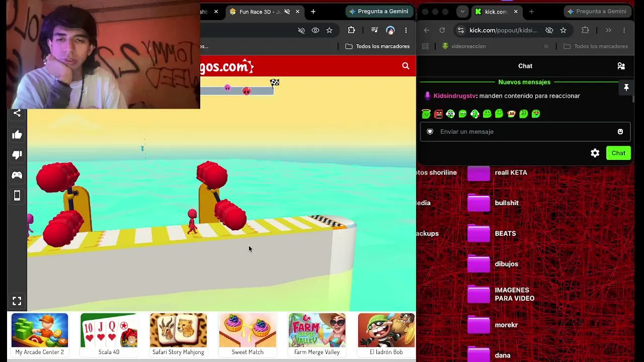Open the Farm Merge Valley game thumbnail

coord(317,330)
